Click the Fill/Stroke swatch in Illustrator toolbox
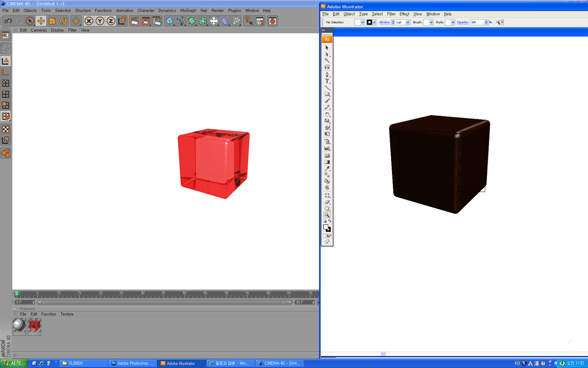This screenshot has width=588, height=368. (x=327, y=228)
